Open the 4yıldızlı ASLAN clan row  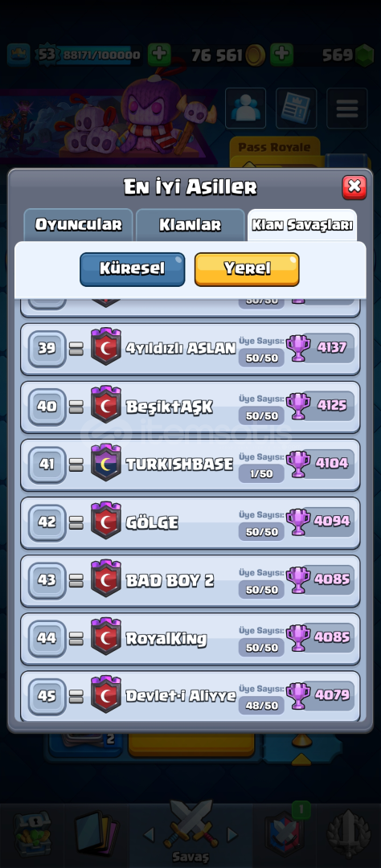(190, 349)
